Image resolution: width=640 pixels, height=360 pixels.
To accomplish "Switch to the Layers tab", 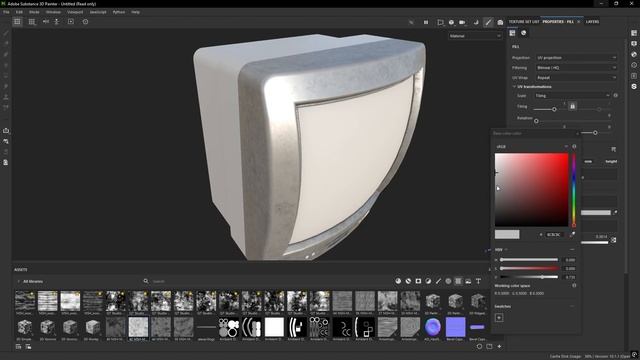I will coord(592,22).
